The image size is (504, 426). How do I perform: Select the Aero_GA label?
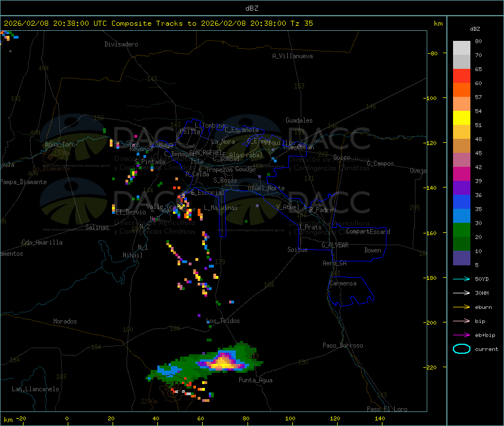click(x=335, y=263)
